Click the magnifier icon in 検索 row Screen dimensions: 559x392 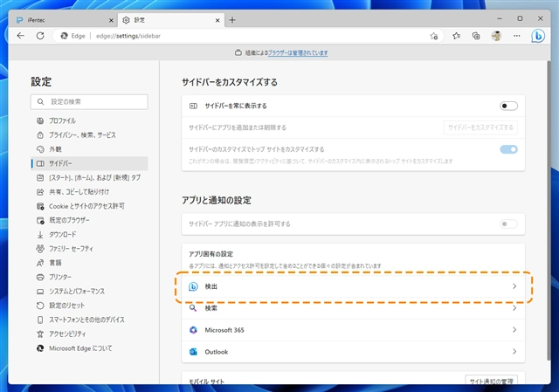[x=193, y=308]
